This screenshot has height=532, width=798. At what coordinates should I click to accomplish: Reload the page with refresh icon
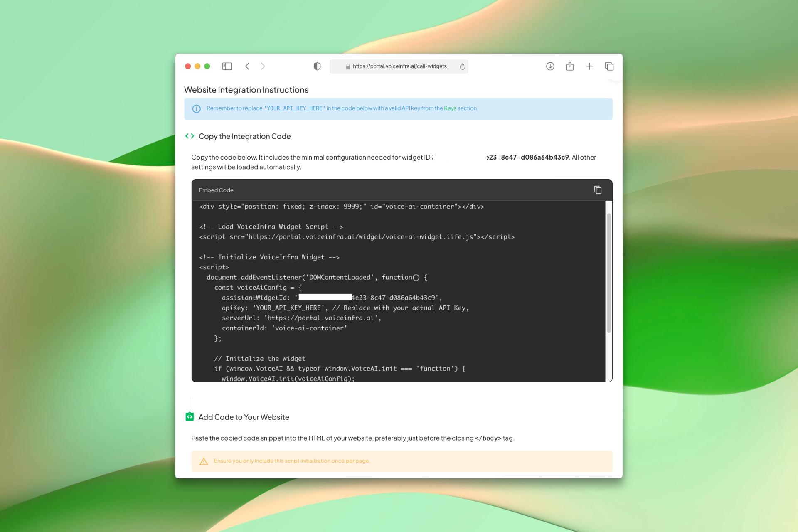[x=462, y=66]
